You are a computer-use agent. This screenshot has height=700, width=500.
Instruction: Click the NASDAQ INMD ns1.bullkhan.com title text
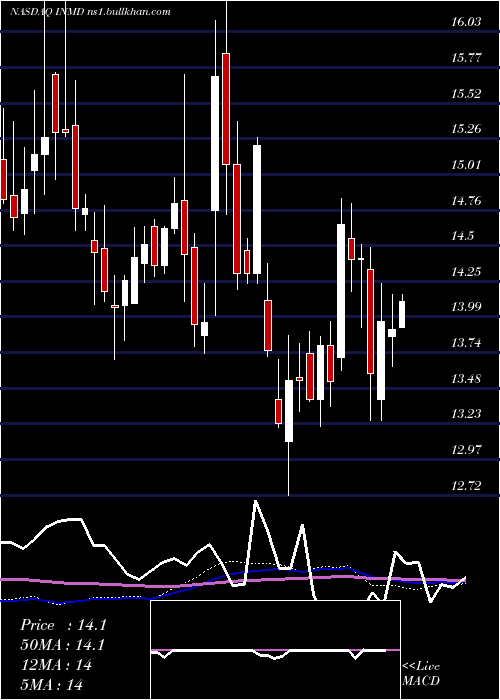(90, 12)
